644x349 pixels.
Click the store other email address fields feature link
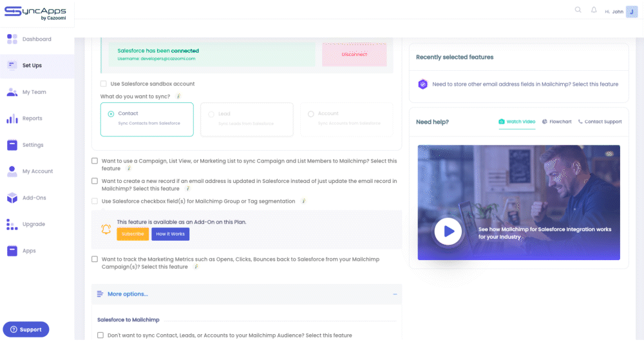point(526,84)
